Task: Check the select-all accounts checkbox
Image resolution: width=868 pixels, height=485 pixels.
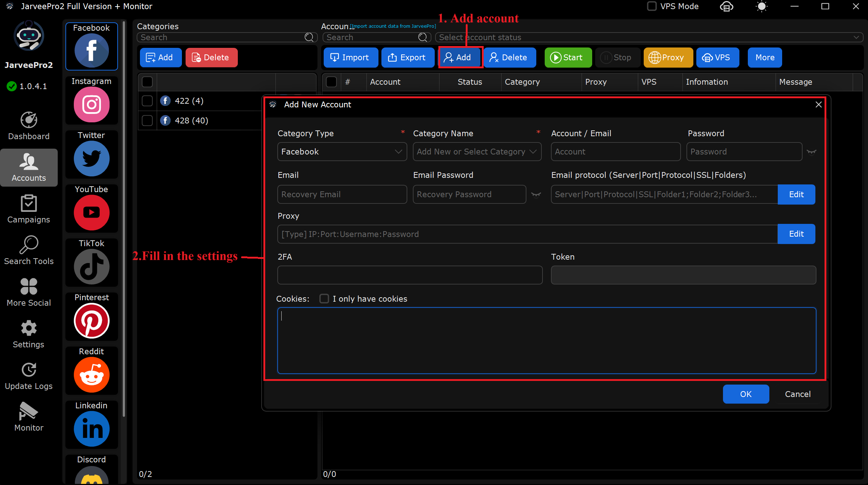Action: [331, 82]
